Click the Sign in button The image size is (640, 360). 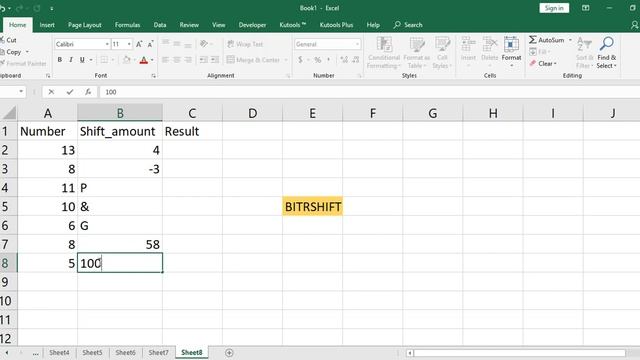pyautogui.click(x=554, y=8)
